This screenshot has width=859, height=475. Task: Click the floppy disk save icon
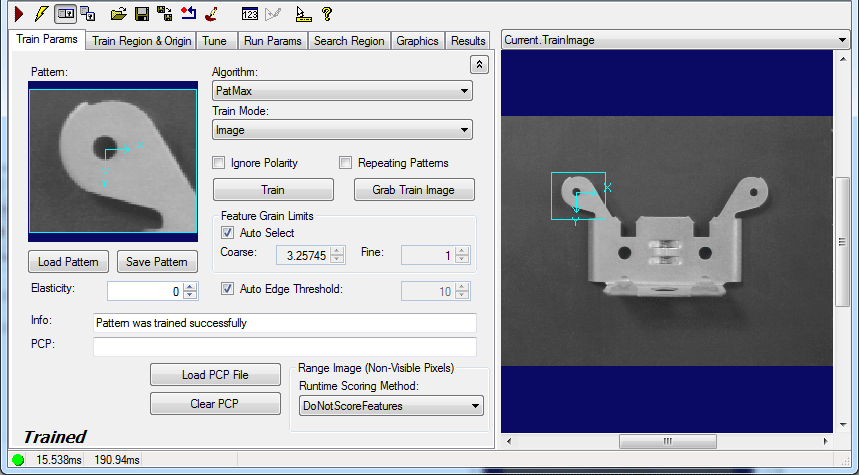pos(142,14)
